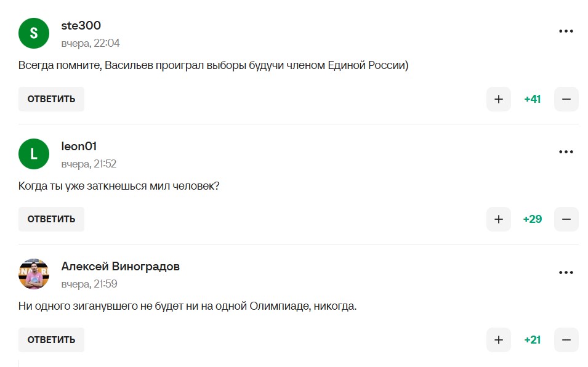
Task: Click the green L avatar of leon01
Action: [34, 154]
